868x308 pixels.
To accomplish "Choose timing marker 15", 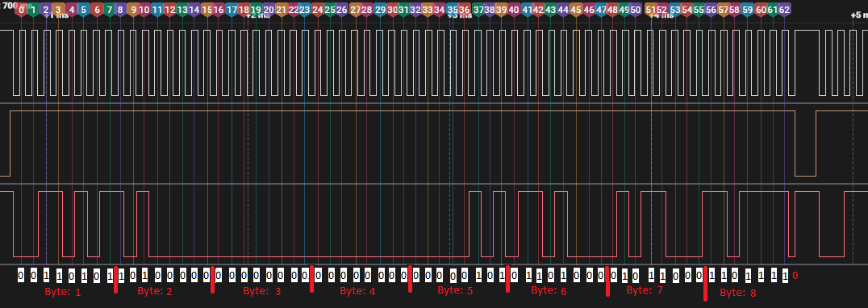I will click(207, 10).
